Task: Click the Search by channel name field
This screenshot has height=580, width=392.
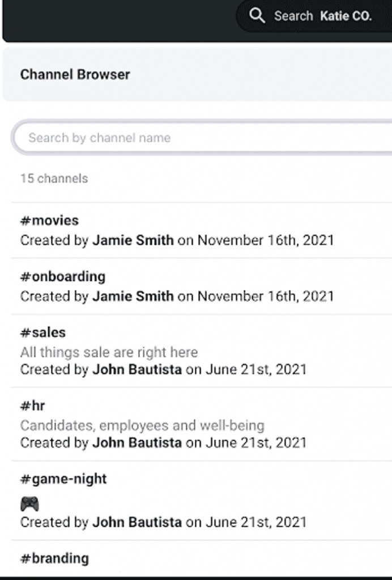Action: tap(202, 138)
